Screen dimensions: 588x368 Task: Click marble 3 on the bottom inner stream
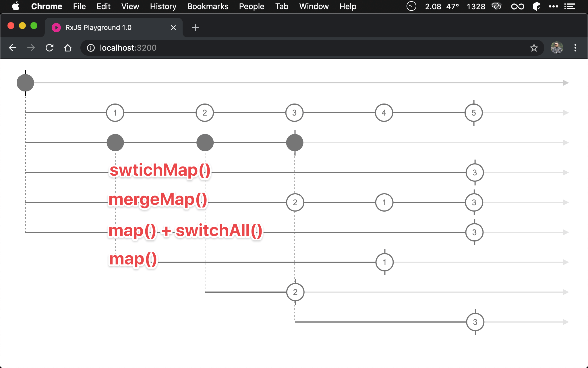[475, 322]
